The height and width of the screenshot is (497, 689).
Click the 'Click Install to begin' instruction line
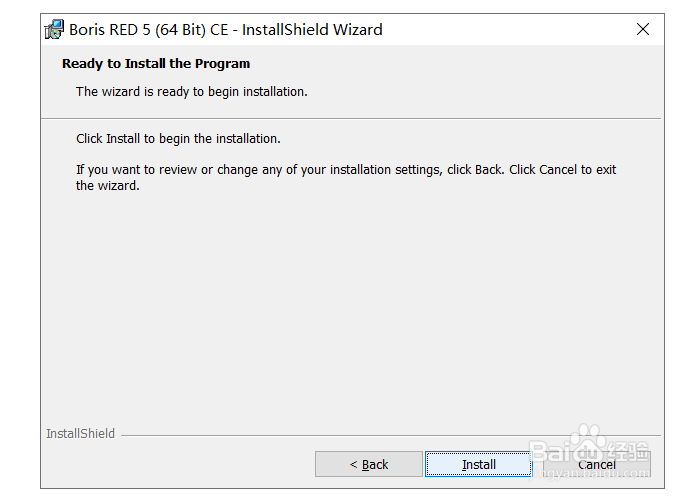tap(178, 138)
